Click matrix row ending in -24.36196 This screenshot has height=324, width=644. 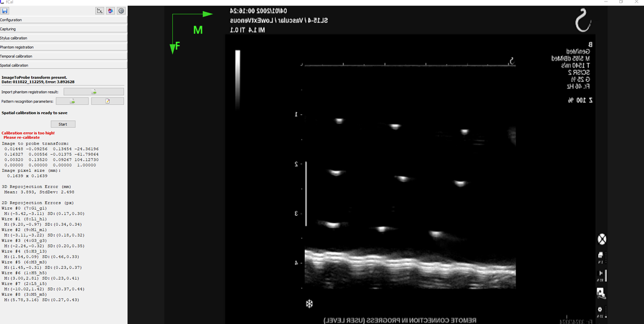[51, 149]
